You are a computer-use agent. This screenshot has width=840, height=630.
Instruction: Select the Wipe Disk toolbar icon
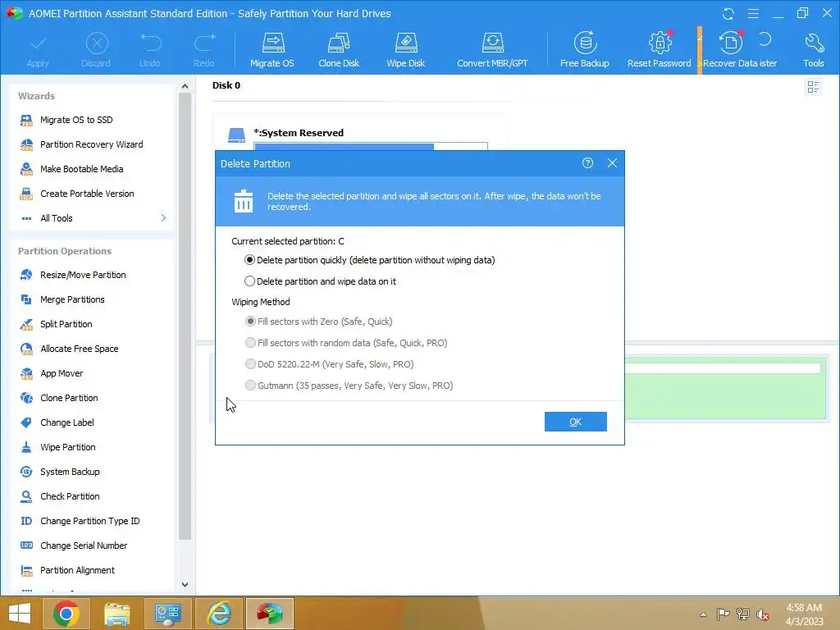pyautogui.click(x=405, y=50)
